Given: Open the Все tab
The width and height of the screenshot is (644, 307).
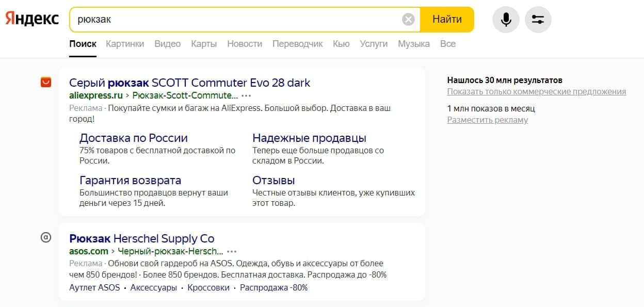Looking at the screenshot, I should point(448,44).
